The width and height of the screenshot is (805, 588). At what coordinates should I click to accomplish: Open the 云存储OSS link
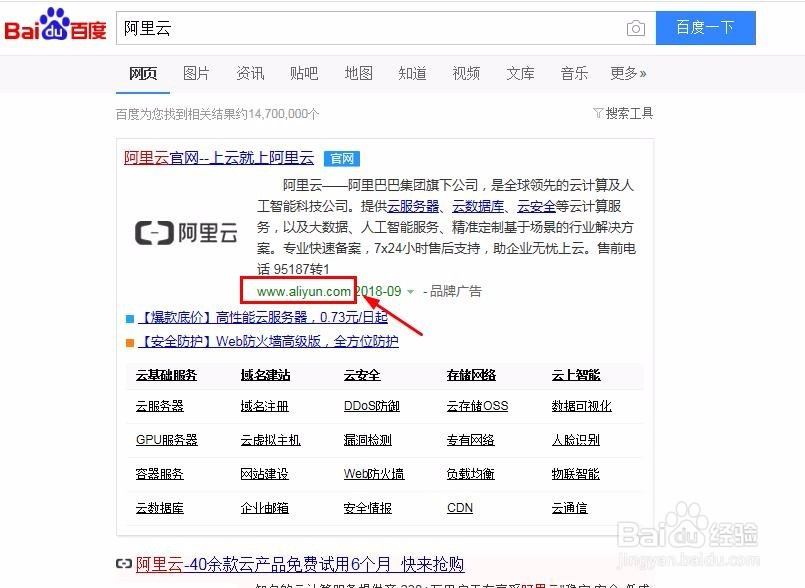pyautogui.click(x=477, y=406)
